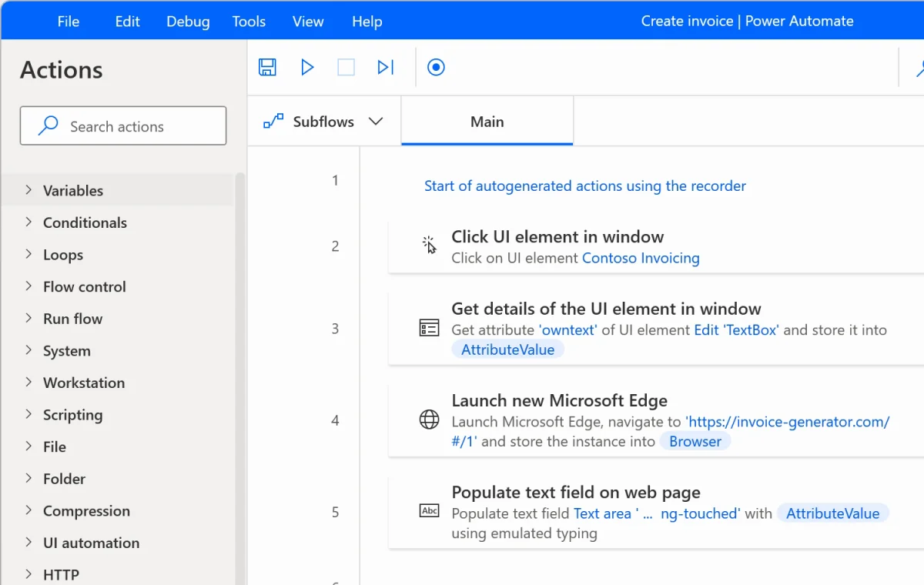Click the AttributeValue variable in step 5
Image resolution: width=924 pixels, height=585 pixels.
(x=832, y=513)
